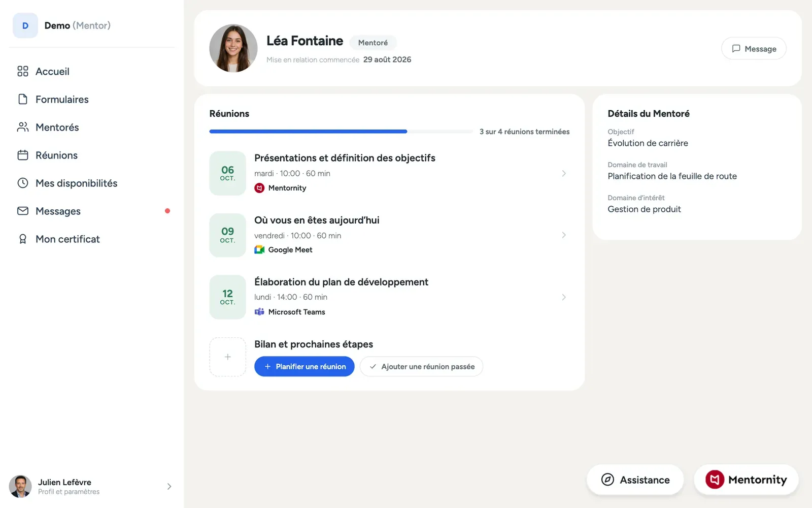The image size is (812, 508).
Task: Click Léa Fontaine's profile photo
Action: pyautogui.click(x=233, y=48)
